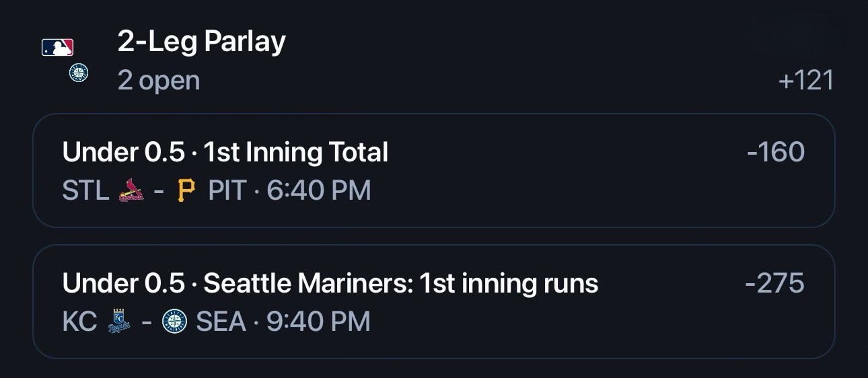Click the PIT team abbreviation
Image resolution: width=868 pixels, height=378 pixels.
click(227, 191)
